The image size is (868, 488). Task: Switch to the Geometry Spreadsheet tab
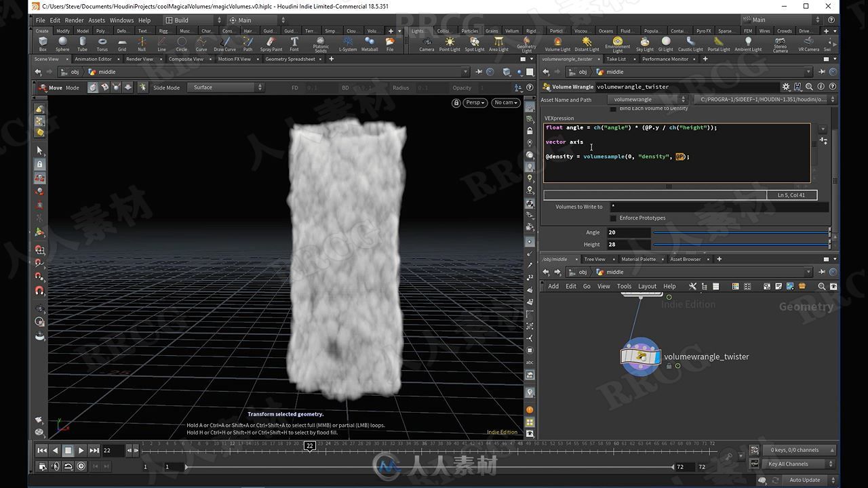tap(290, 59)
